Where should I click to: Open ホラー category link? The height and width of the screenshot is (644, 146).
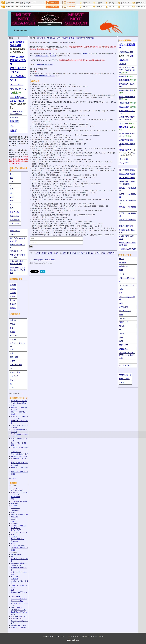tap(12, 380)
